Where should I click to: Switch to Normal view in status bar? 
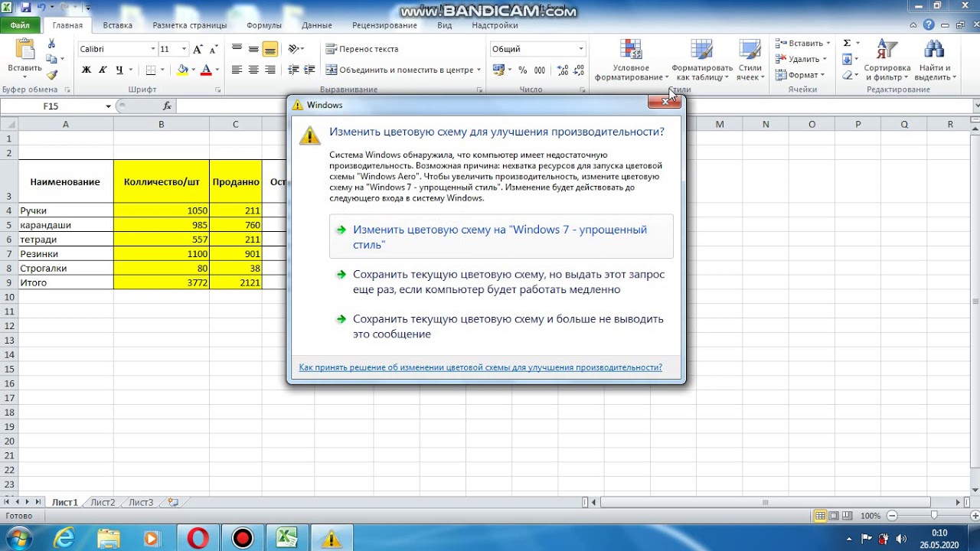coord(821,516)
